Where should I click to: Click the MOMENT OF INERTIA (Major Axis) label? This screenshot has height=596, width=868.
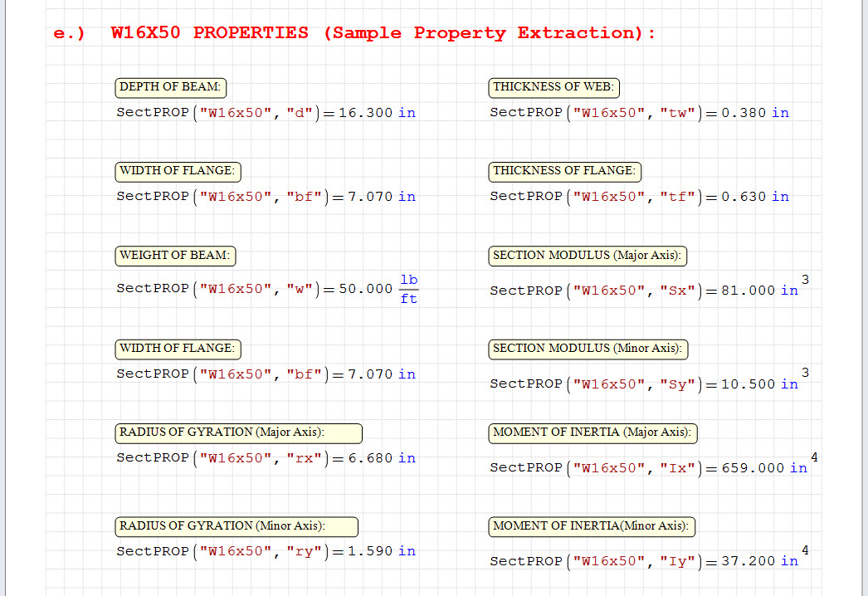click(x=592, y=433)
